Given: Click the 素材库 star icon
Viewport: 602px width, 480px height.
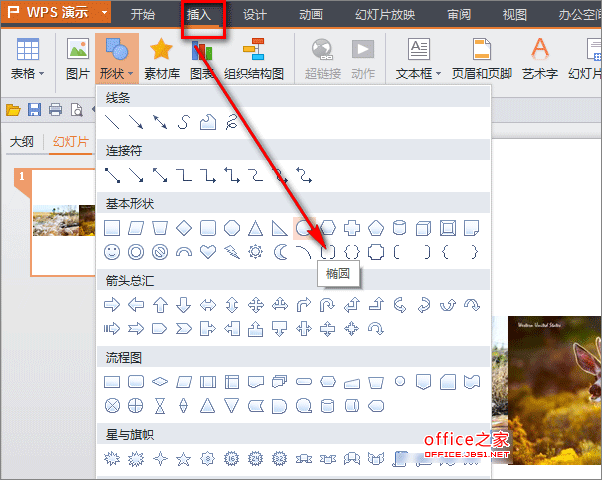Looking at the screenshot, I should click(160, 48).
